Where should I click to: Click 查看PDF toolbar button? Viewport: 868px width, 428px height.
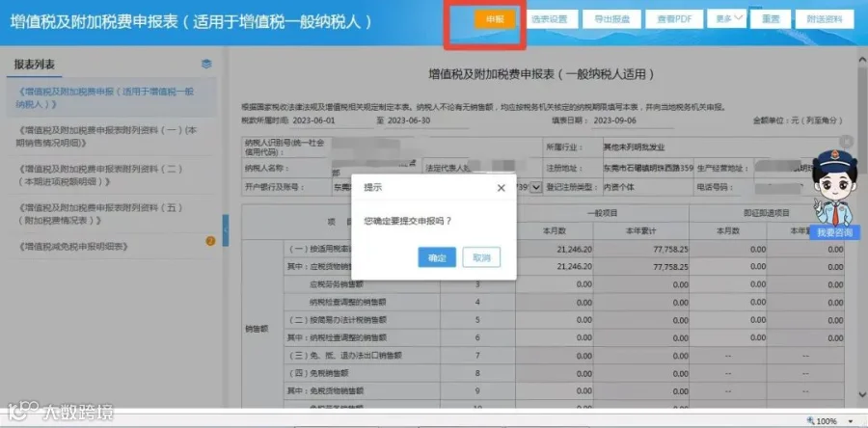click(674, 19)
